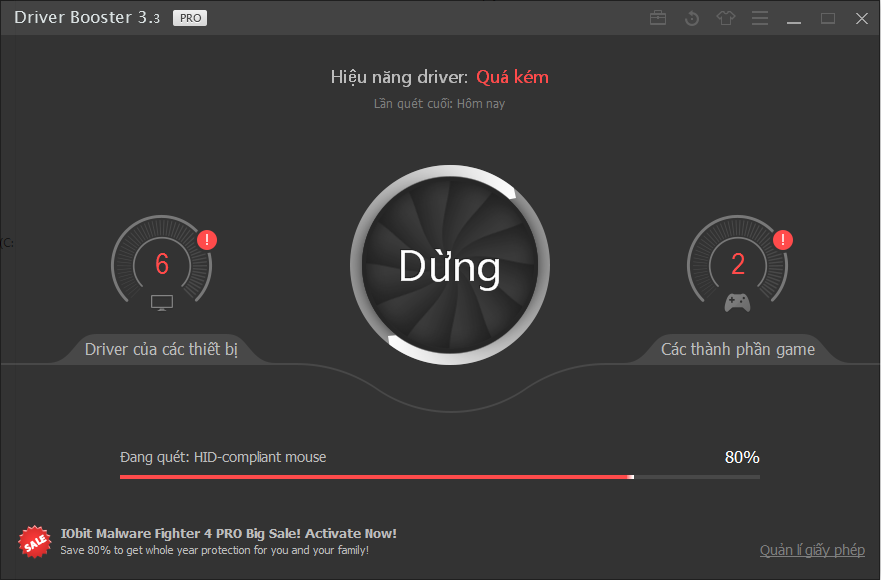The width and height of the screenshot is (881, 580).
Task: Open the toolbox briefcase icon
Action: pyautogui.click(x=658, y=18)
